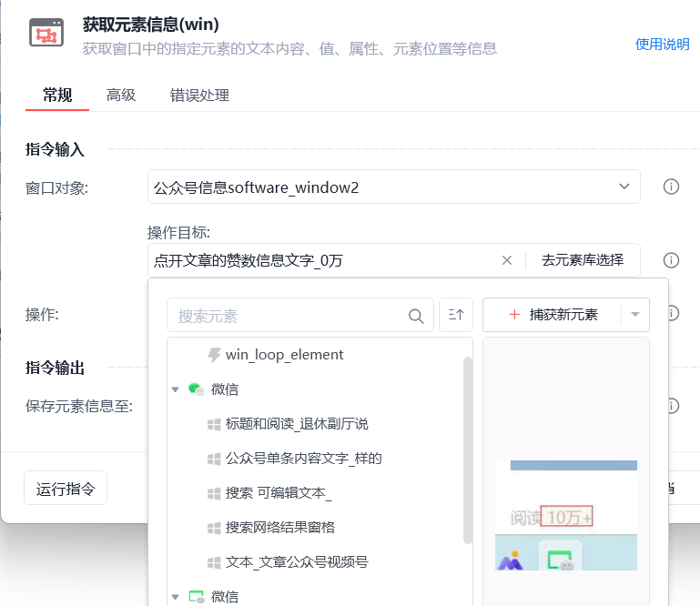
Task: Open the 使用说明 link
Action: coord(662,44)
